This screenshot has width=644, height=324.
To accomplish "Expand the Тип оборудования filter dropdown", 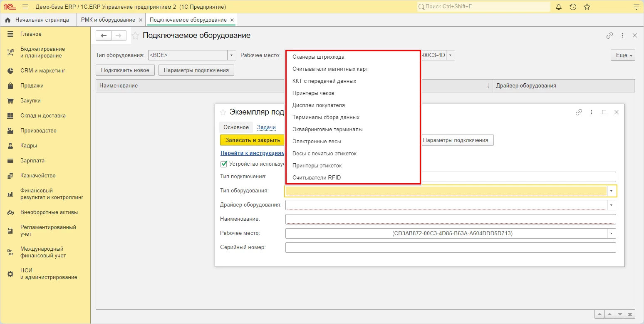I will pyautogui.click(x=232, y=55).
